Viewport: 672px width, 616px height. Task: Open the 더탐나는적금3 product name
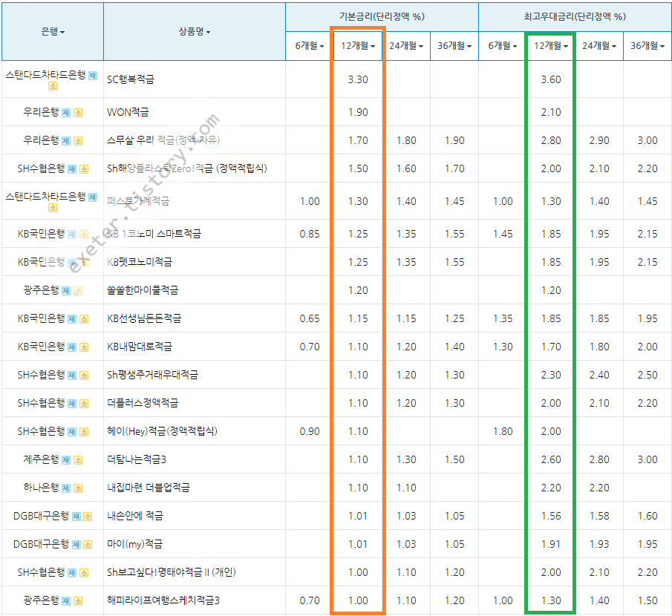(137, 459)
